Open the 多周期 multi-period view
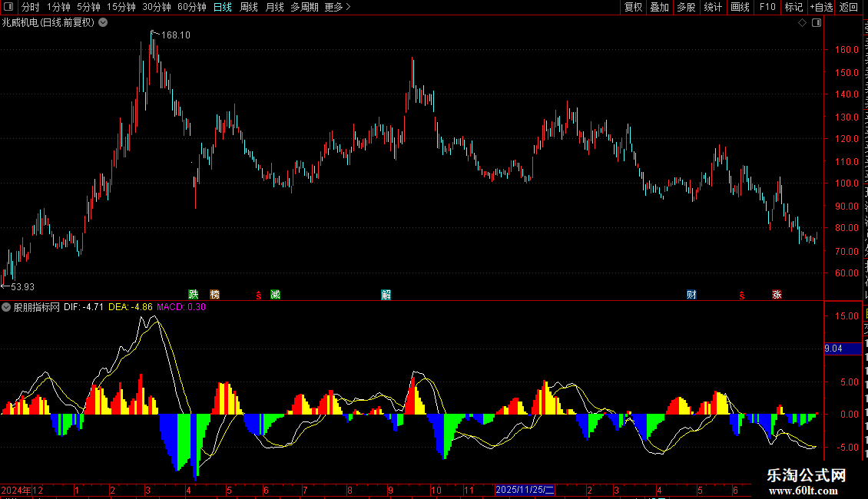Viewport: 868px width, 499px height. tap(304, 7)
